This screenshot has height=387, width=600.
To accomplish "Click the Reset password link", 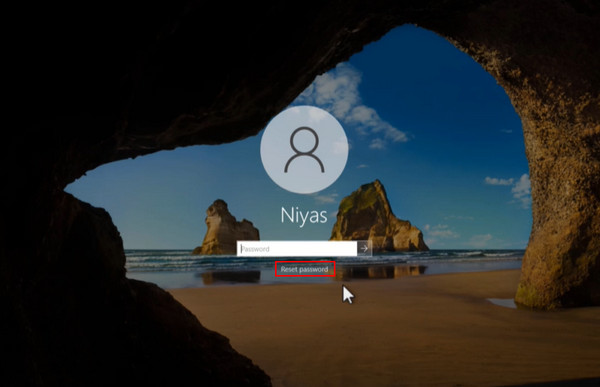I will click(x=305, y=269).
